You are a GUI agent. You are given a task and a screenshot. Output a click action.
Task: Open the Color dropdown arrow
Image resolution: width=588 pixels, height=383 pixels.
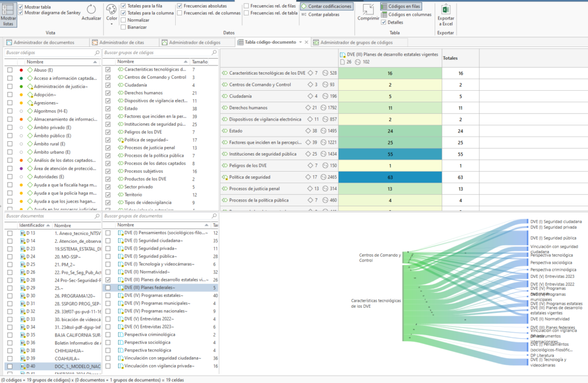click(111, 24)
